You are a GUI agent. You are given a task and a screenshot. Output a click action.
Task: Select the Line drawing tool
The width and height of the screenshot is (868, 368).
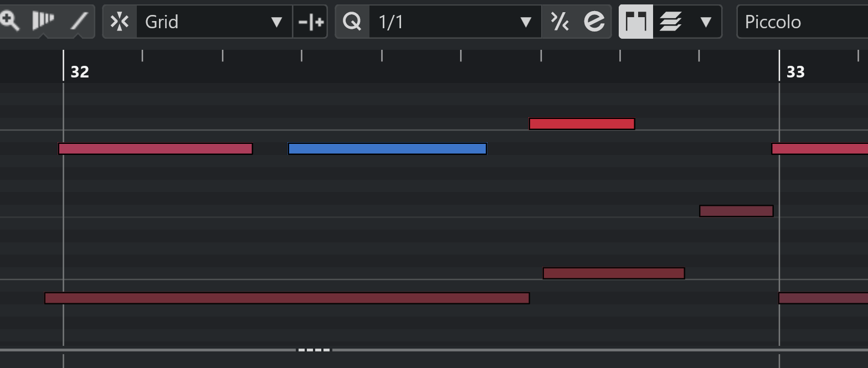80,21
